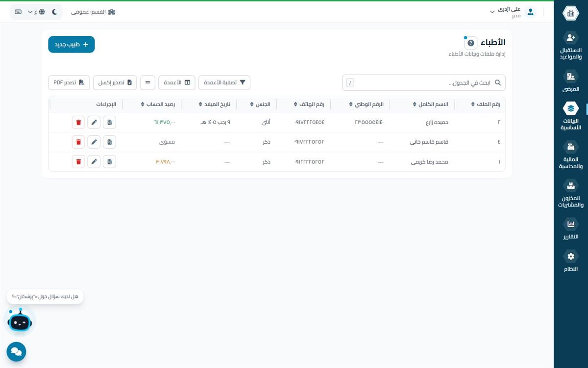This screenshot has height=368, width=588.
Task: Sort table by رقم الملف
Action: click(485, 104)
